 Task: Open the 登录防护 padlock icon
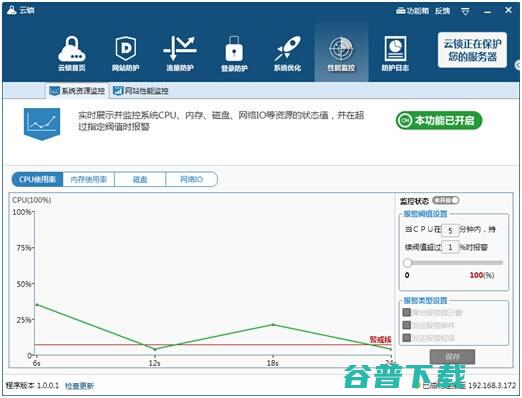[234, 53]
